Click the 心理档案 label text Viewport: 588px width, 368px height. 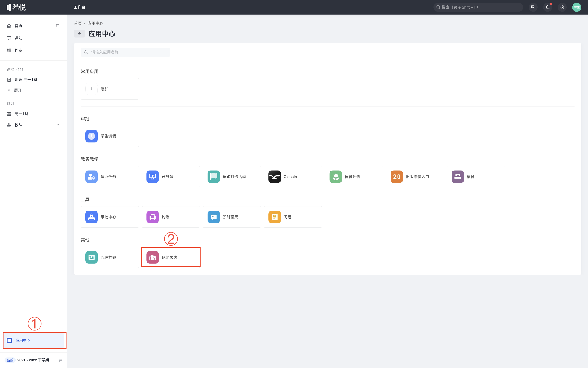(x=108, y=257)
